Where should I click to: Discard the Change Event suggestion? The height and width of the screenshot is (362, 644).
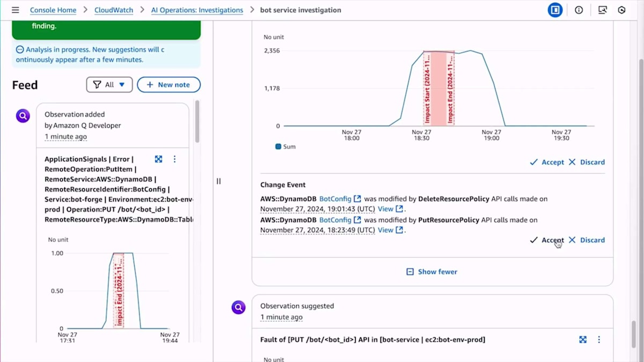587,240
